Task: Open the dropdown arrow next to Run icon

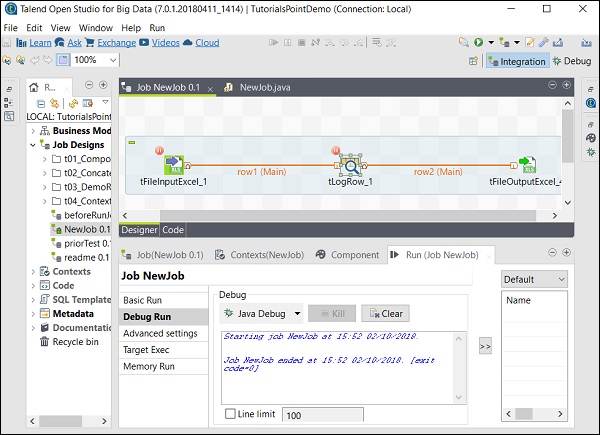Action: (491, 42)
